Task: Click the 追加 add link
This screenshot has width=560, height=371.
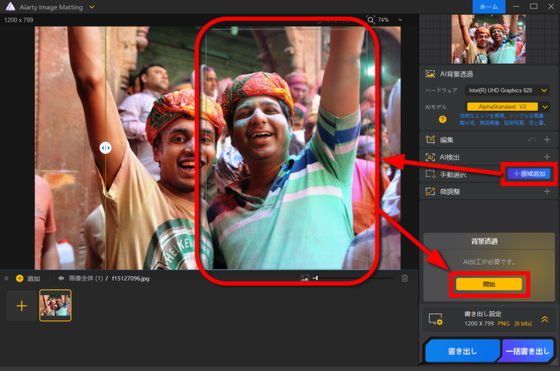Action: [34, 279]
